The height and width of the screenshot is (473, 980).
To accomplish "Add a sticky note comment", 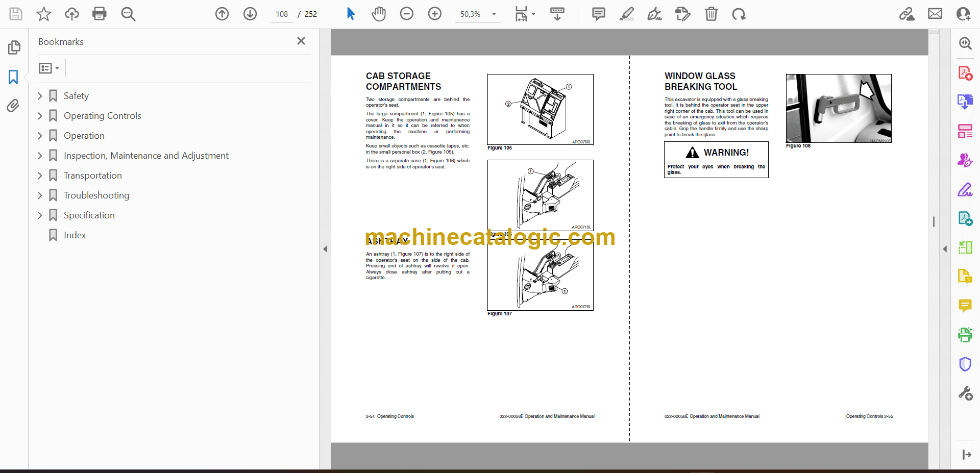I will 598,14.
